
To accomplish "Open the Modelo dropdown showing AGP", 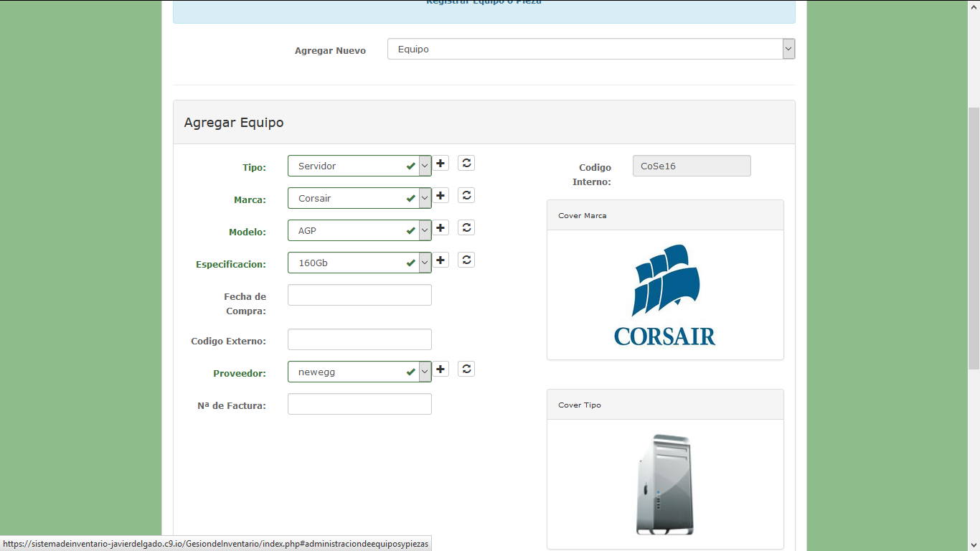I will pyautogui.click(x=359, y=230).
